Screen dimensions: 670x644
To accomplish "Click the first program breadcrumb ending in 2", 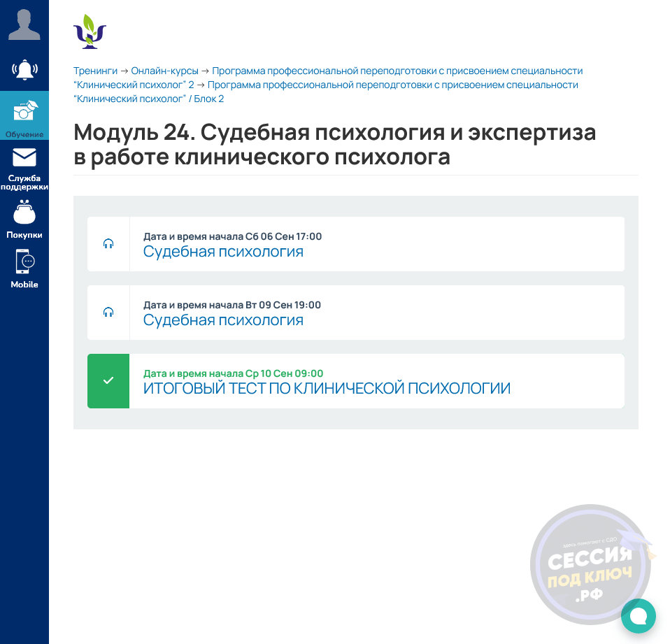I will [397, 71].
